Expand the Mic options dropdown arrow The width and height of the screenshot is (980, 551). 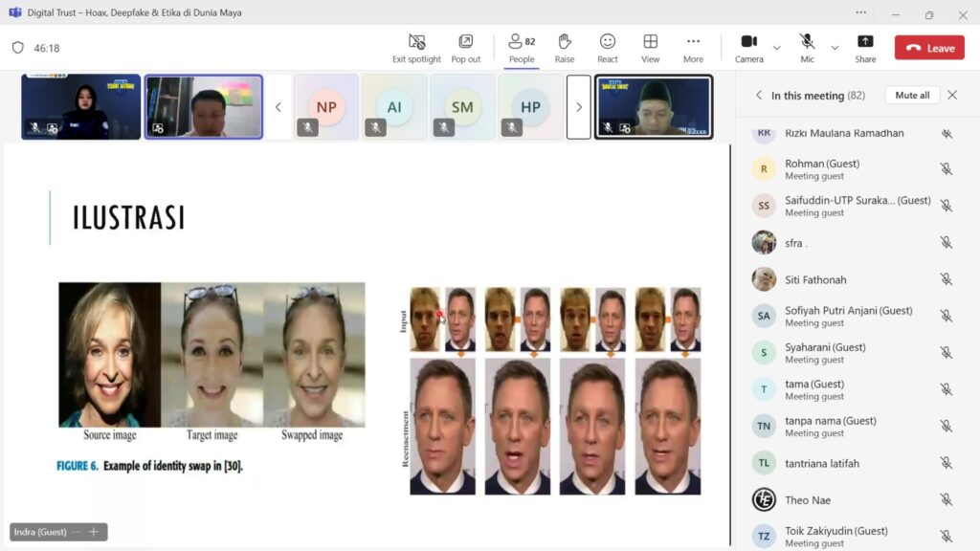click(x=835, y=48)
